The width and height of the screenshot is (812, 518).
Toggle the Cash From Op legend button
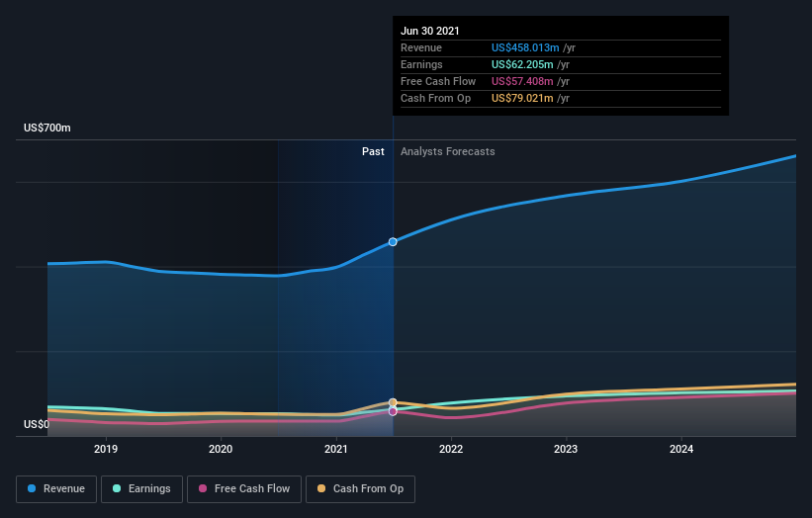click(x=360, y=489)
